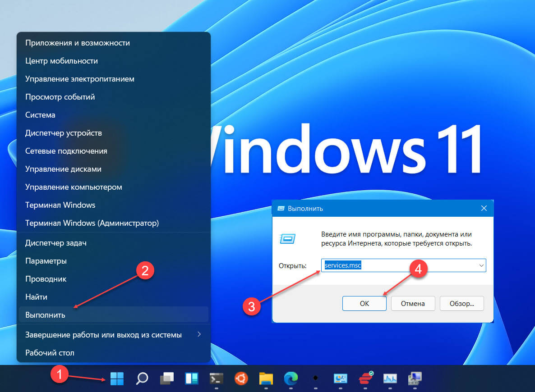Open Просмотр событий entry
The width and height of the screenshot is (535, 392).
(113, 97)
